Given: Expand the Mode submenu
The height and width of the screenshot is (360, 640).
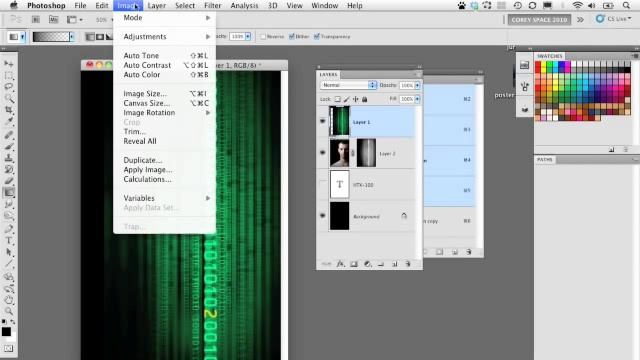Looking at the screenshot, I should pyautogui.click(x=164, y=18).
